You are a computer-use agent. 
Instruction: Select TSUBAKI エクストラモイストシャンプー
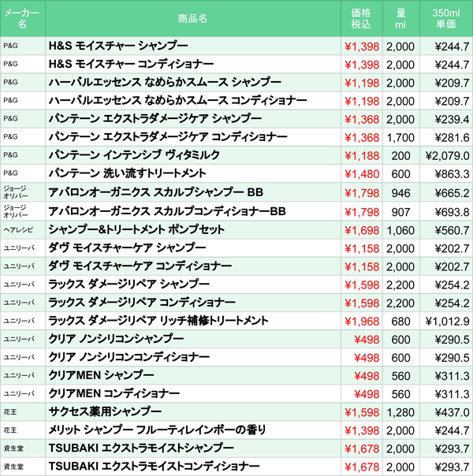tap(141, 448)
